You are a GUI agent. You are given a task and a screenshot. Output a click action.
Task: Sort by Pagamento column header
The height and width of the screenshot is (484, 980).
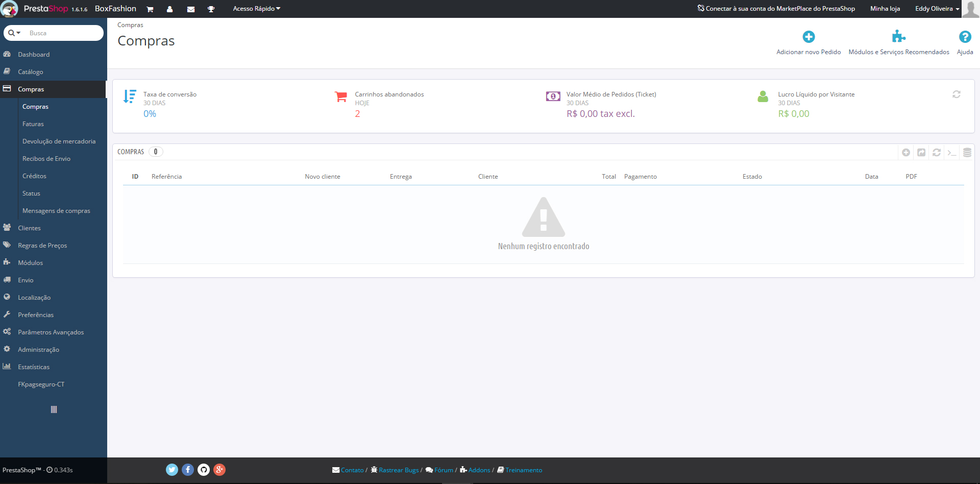pyautogui.click(x=640, y=177)
